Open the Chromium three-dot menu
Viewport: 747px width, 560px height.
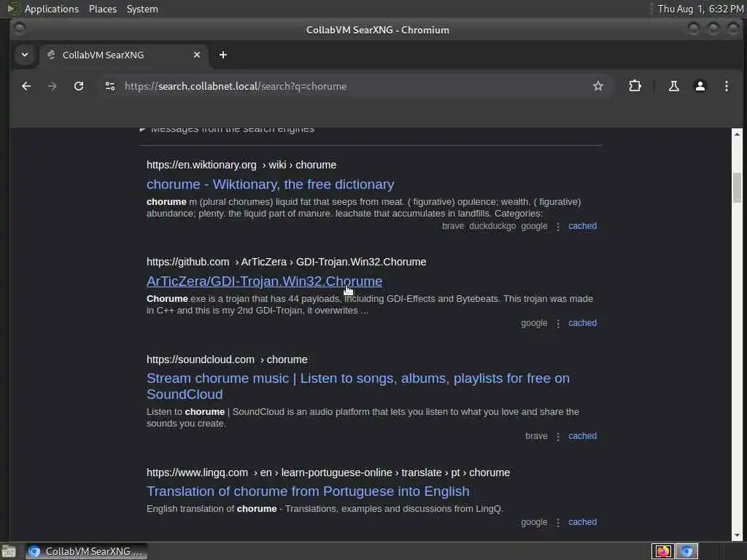click(x=726, y=86)
